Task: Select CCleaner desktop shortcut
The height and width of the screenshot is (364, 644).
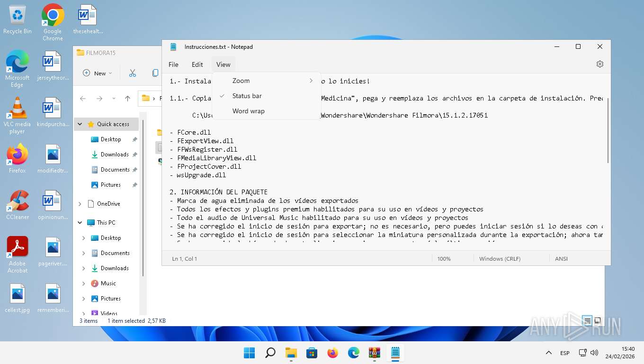Action: click(x=18, y=205)
